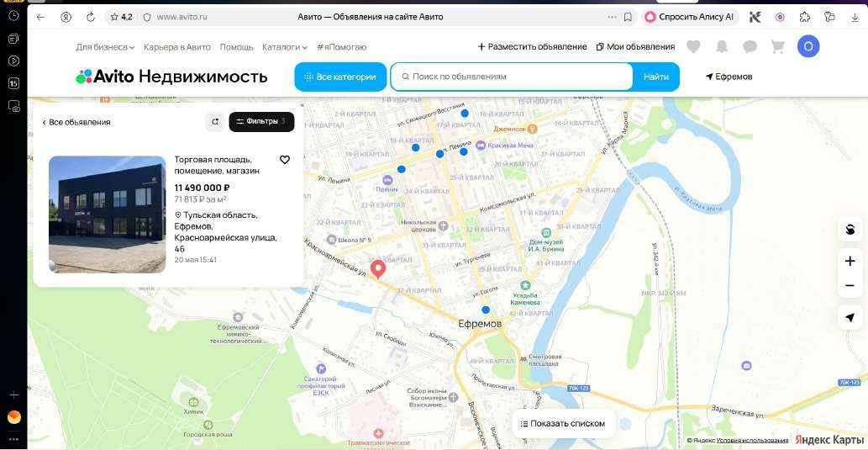This screenshot has width=868, height=450.
Task: Open the profile avatar menu
Action: [808, 46]
